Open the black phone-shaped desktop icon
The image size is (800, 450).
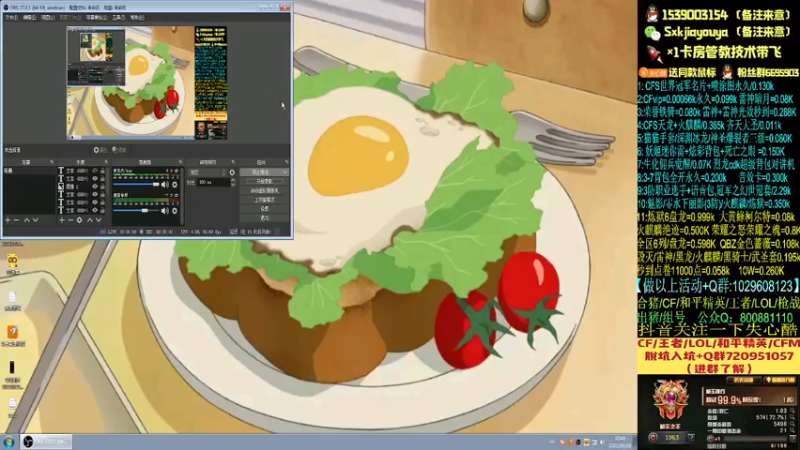(x=12, y=367)
